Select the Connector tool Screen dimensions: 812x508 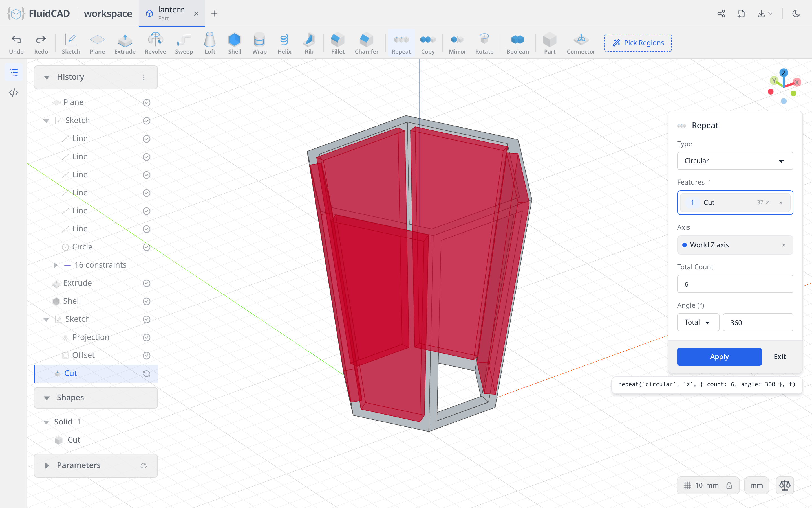pos(581,43)
